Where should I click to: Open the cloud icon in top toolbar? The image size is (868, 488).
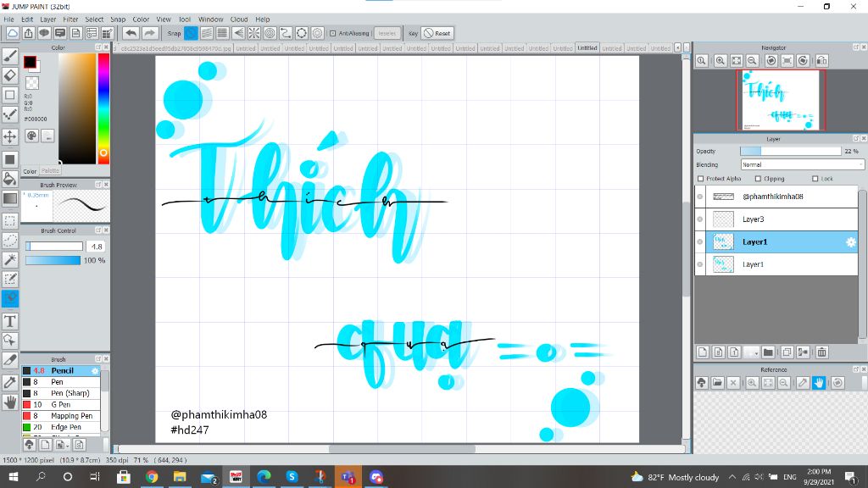[12, 33]
